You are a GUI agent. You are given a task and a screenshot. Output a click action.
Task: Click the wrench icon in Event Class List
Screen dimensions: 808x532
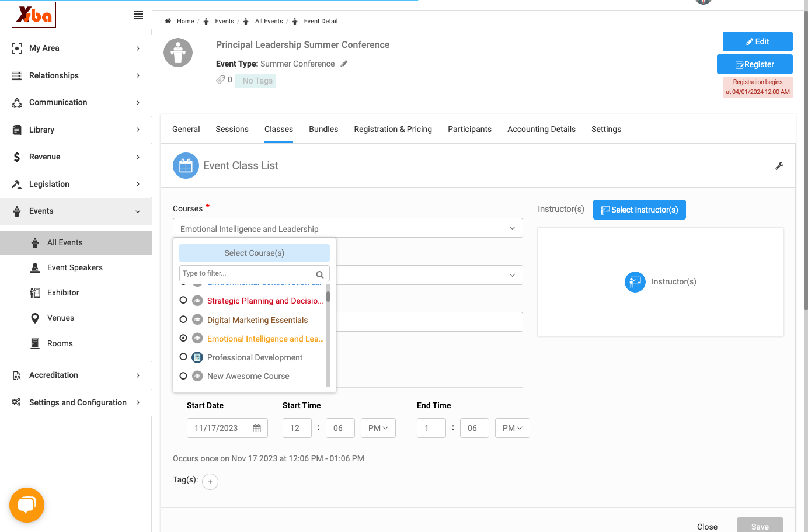click(x=779, y=166)
